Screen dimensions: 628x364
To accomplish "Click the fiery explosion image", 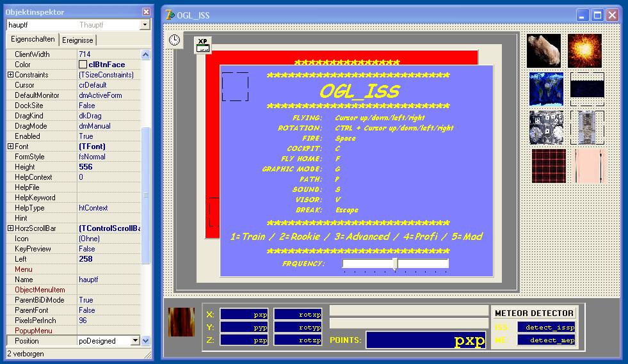I will pos(584,51).
